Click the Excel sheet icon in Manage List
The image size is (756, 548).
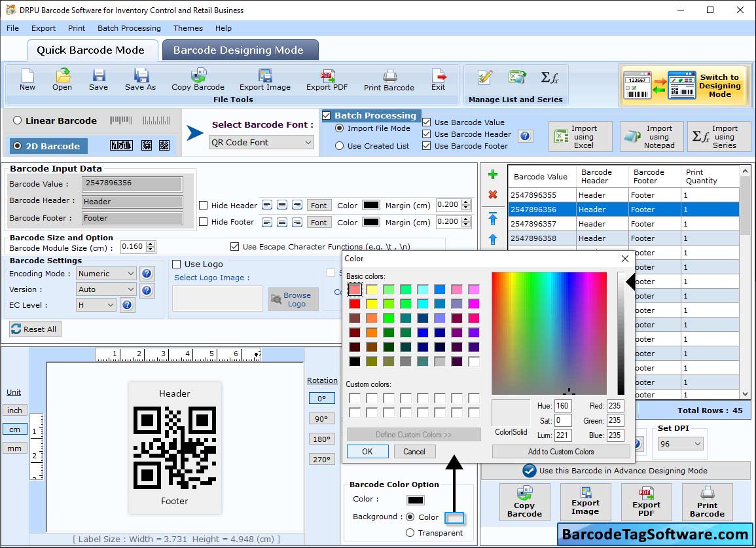point(517,77)
